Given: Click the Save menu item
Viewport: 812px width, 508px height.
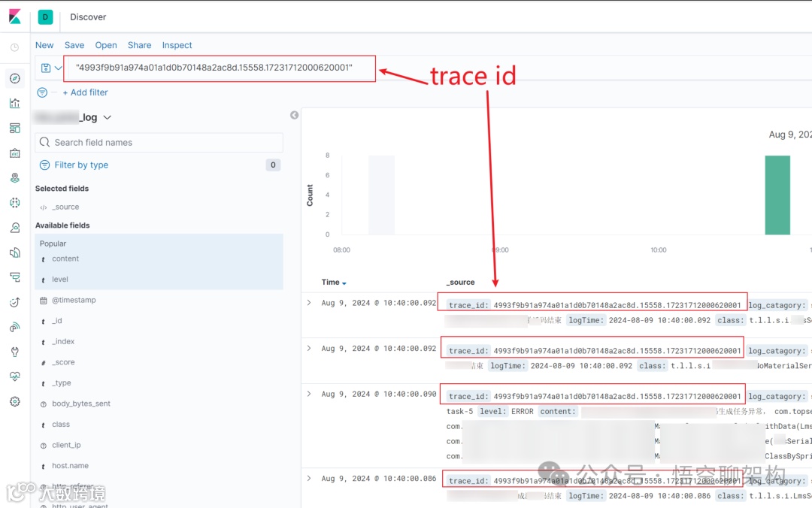Looking at the screenshot, I should point(74,45).
